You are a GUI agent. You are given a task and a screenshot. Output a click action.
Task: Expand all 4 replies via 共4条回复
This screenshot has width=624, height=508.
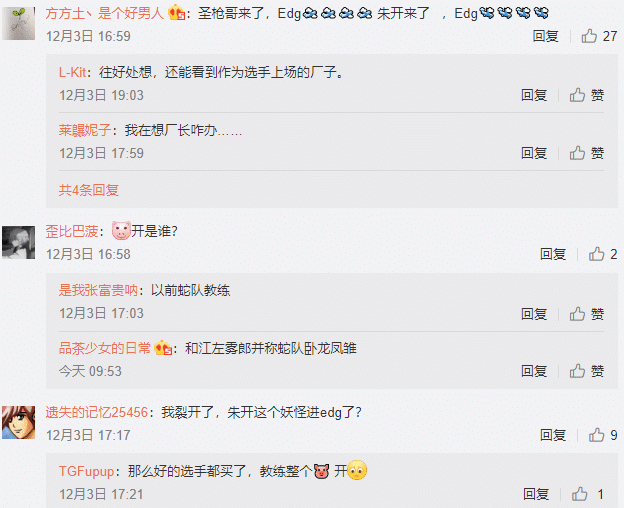(89, 190)
